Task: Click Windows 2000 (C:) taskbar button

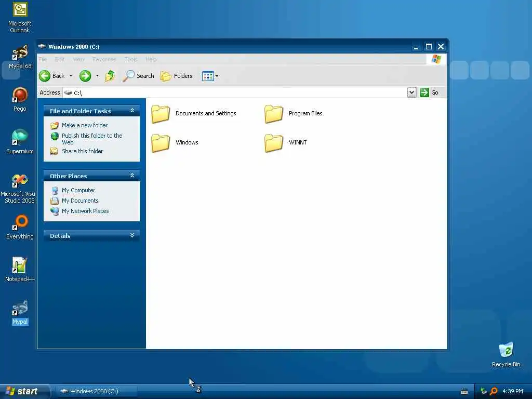Action: (96, 391)
